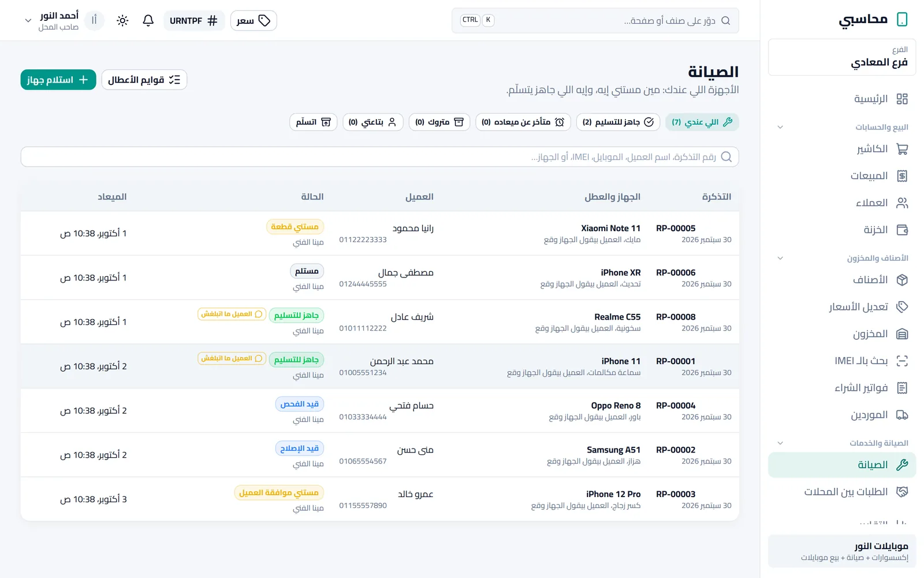Open ticket RP-00001 iPhone 11
Image resolution: width=924 pixels, height=578 pixels.
[380, 366]
